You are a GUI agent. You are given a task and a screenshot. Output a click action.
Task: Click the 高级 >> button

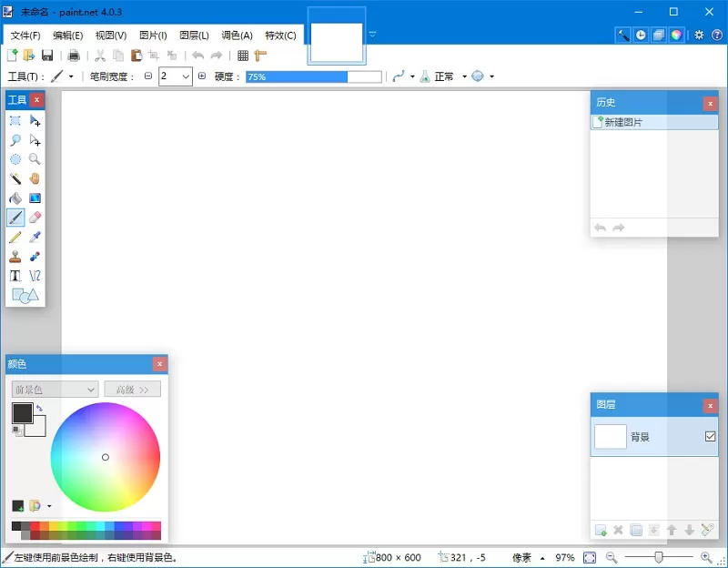tap(132, 390)
